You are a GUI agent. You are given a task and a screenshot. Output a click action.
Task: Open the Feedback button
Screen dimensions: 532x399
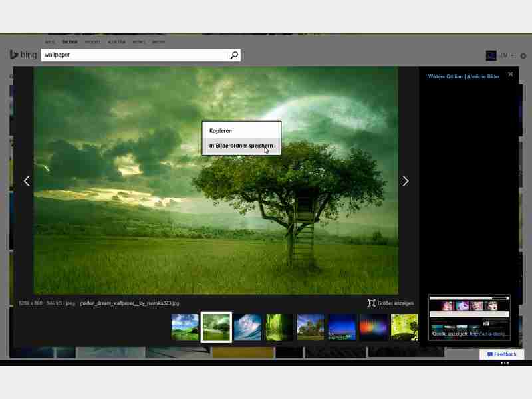(x=502, y=354)
